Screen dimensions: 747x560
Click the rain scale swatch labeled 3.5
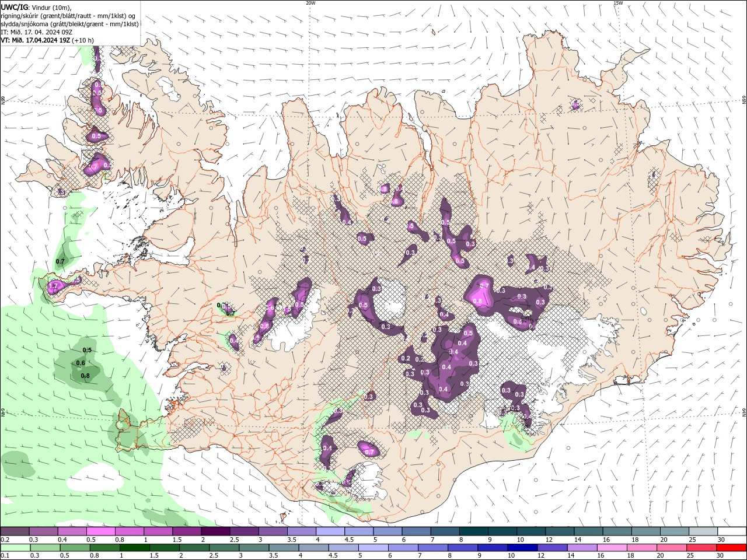(x=284, y=548)
